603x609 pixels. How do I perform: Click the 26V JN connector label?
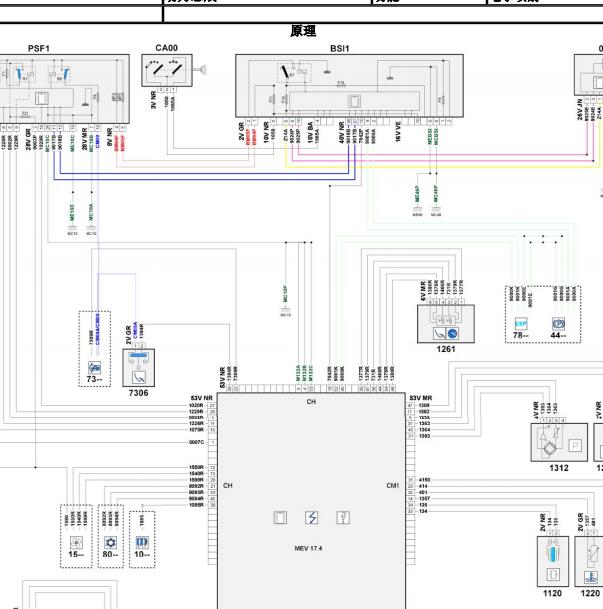579,110
